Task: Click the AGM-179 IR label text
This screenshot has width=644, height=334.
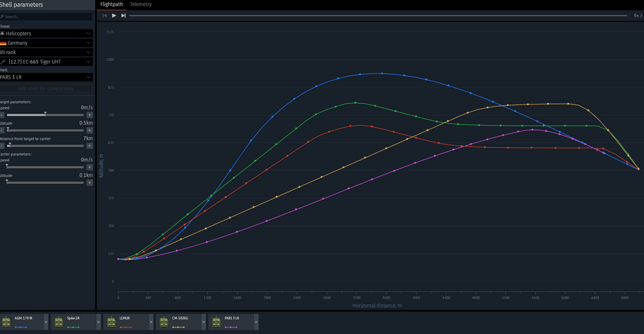Action: point(23,319)
